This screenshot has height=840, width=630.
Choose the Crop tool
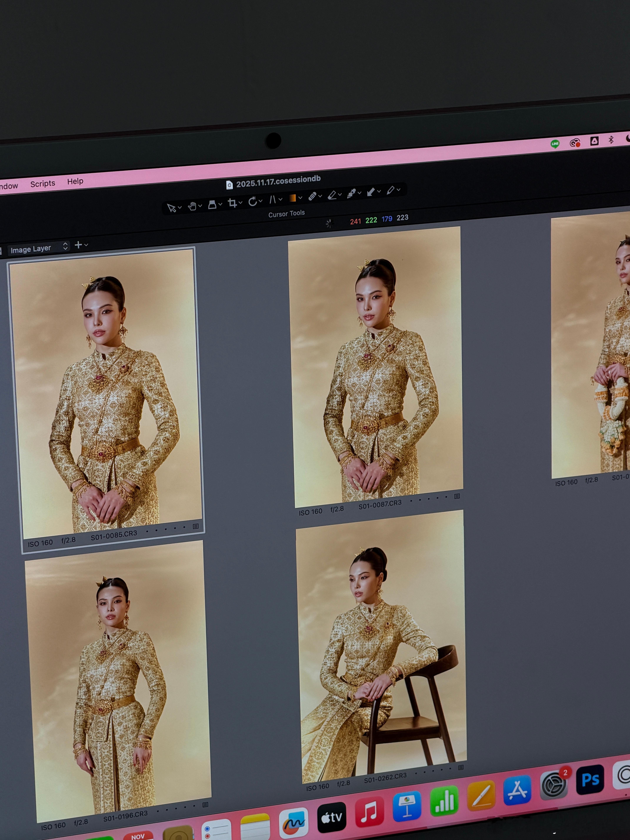coord(232,203)
